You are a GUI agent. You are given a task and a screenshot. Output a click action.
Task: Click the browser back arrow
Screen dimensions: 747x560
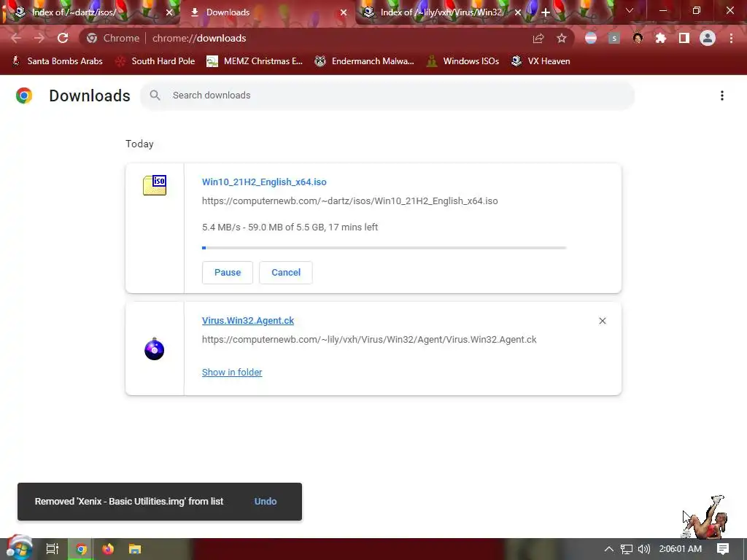click(16, 38)
